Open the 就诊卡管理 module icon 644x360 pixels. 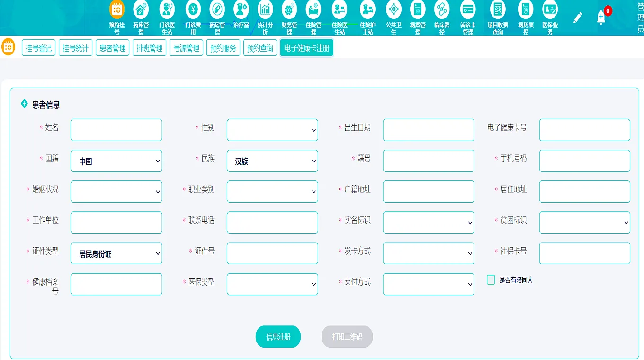click(x=468, y=9)
